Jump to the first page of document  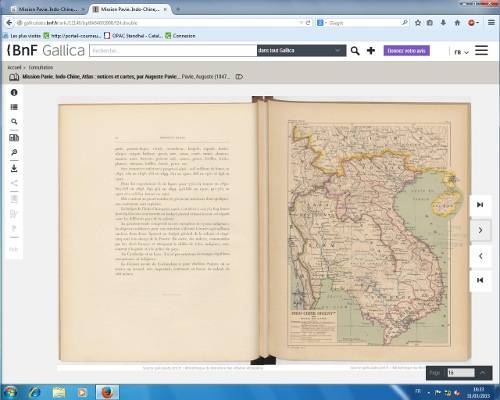point(480,280)
